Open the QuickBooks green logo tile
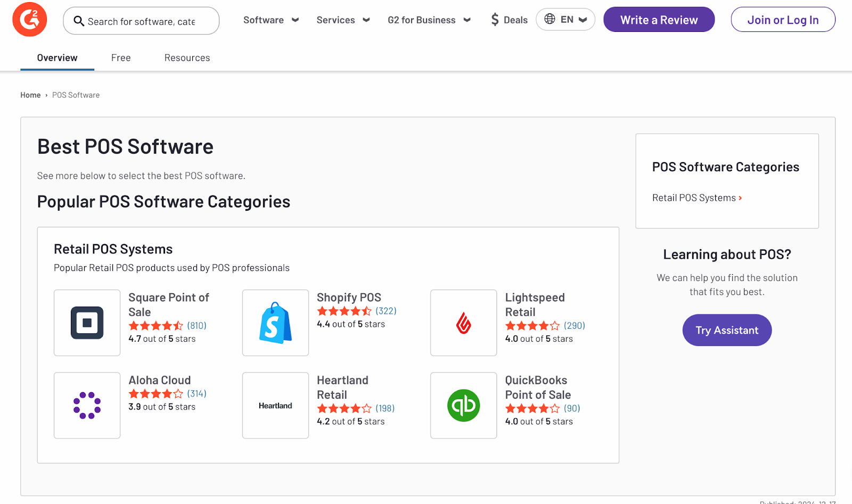The image size is (852, 504). [x=463, y=406]
